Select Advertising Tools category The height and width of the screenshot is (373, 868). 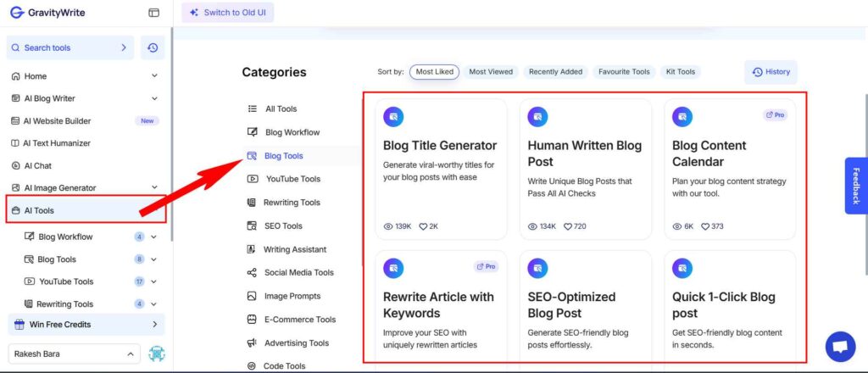(290, 342)
